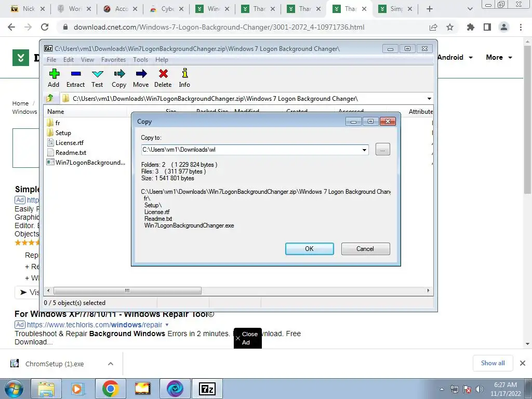Open Help menu in 7-Zip
Viewport: 532px width, 399px height.
(x=162, y=59)
